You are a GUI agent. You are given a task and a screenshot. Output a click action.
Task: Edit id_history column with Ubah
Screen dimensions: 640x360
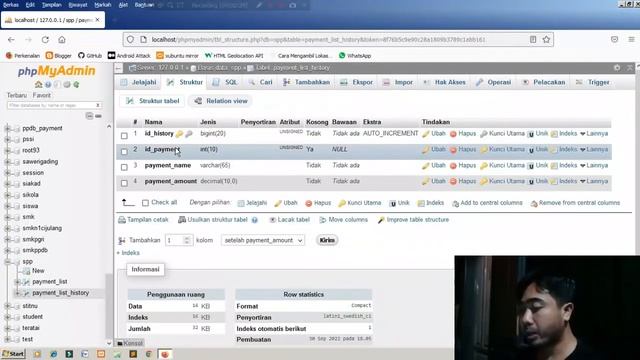pyautogui.click(x=434, y=133)
